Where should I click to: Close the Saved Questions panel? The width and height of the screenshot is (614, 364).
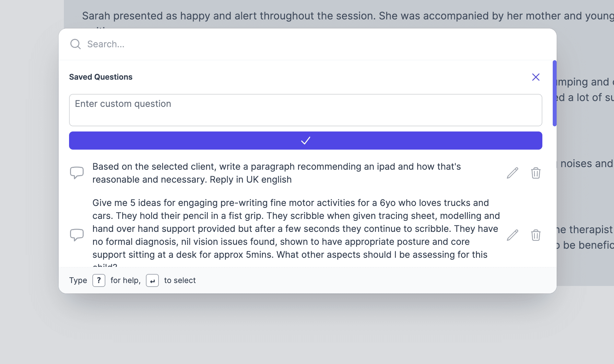[x=536, y=77]
